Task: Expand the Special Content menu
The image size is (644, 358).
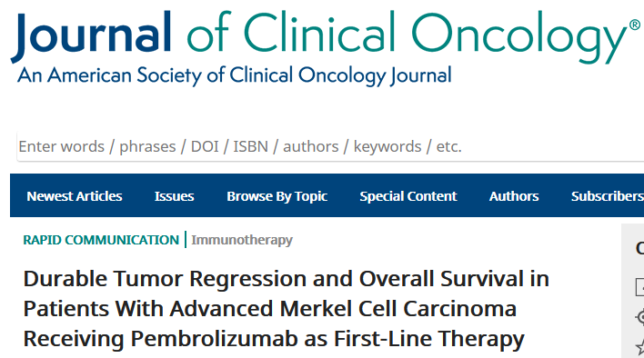Action: (408, 196)
